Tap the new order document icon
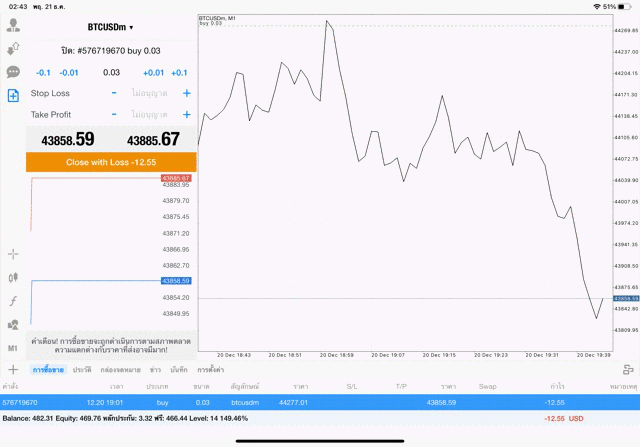 (x=13, y=96)
